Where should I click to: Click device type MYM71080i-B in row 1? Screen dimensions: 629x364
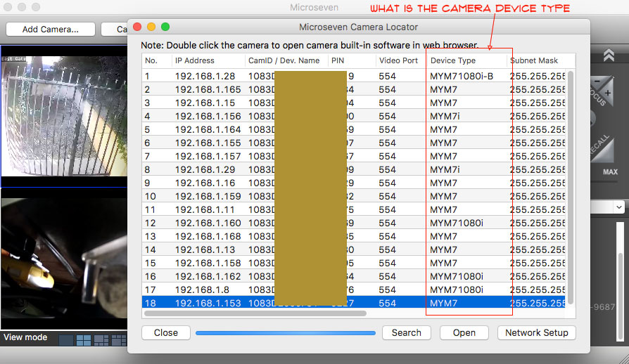462,76
